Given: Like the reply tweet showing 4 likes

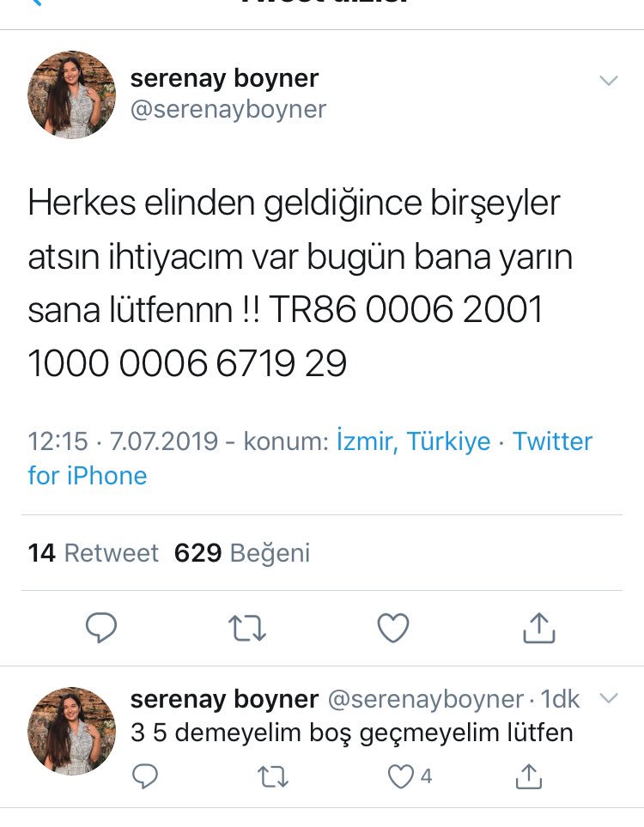Looking at the screenshot, I should (x=401, y=776).
